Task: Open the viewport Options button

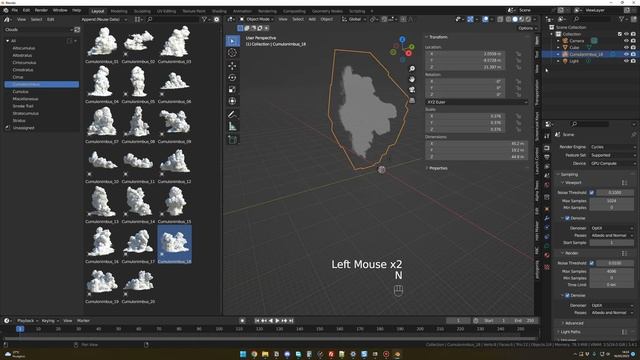Action: click(527, 28)
